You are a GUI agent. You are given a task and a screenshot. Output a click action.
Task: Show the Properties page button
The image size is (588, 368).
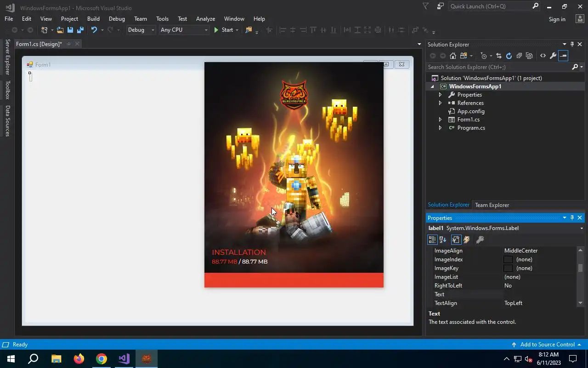tap(456, 240)
